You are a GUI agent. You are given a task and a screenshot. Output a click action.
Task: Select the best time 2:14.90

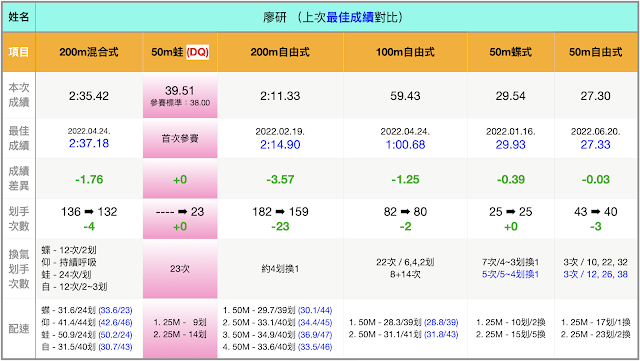tap(280, 145)
